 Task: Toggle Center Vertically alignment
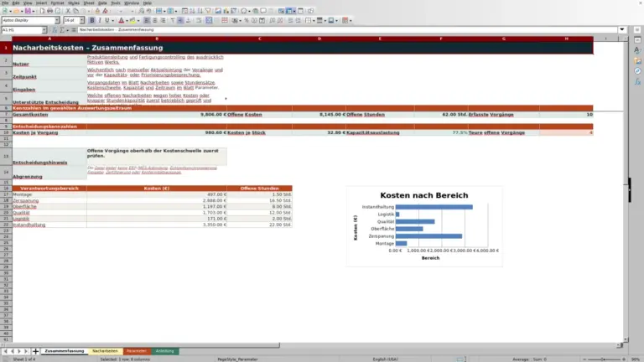point(180,20)
